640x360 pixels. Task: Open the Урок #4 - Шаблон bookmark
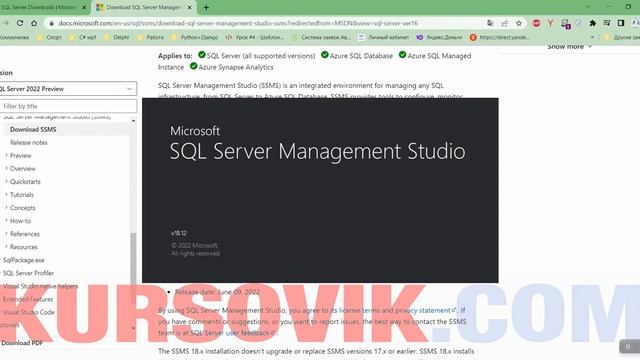[x=255, y=37]
